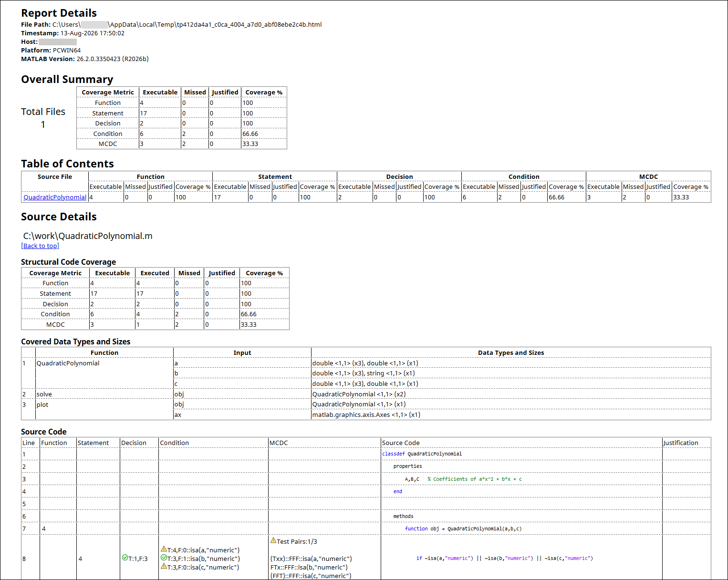Screen dimensions: 728x580
Task: Click Covered Data Types and Sizes heading
Action: click(75, 342)
